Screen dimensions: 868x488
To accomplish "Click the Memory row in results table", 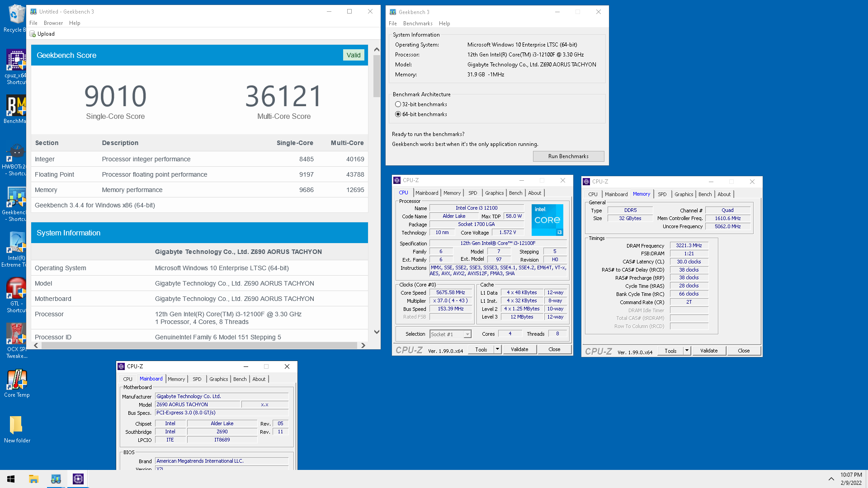I will point(199,190).
